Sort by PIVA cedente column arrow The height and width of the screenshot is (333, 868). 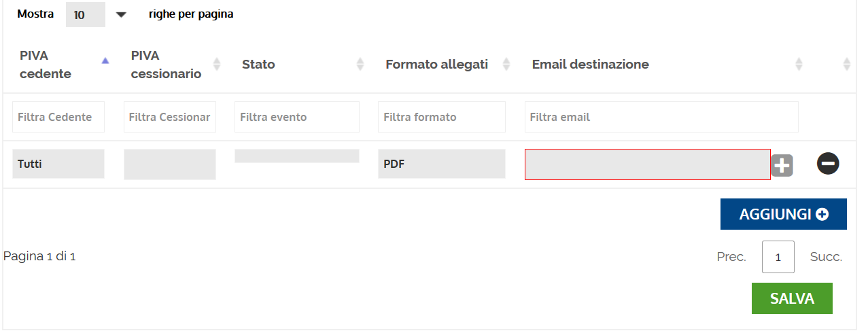pyautogui.click(x=105, y=60)
